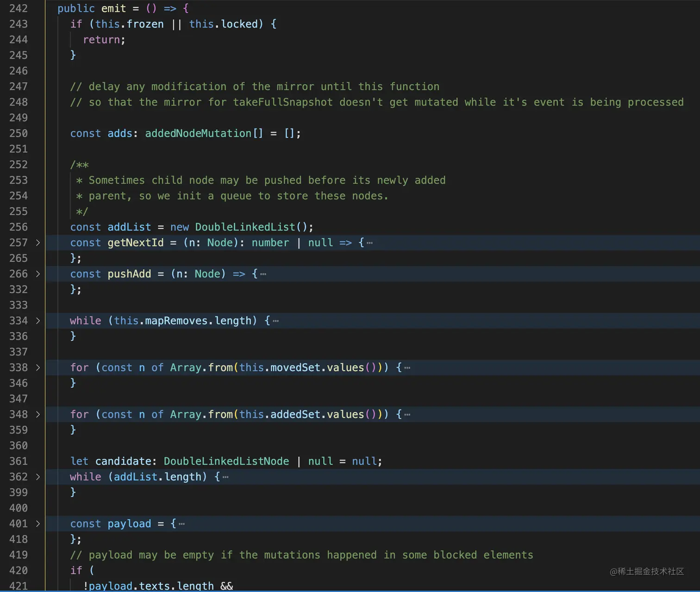Expand the pushAdd function at line 266
Screen dimensions: 700x592
37,274
